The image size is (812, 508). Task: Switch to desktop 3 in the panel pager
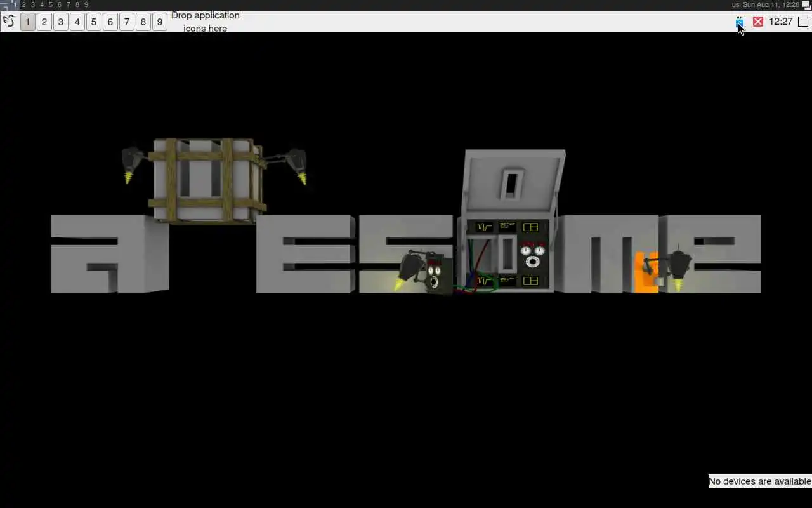61,22
